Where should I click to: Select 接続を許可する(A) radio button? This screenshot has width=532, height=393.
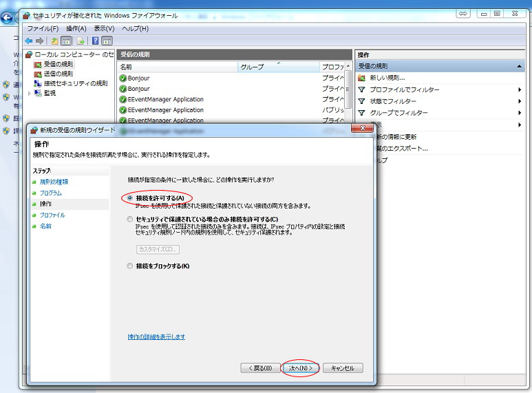tap(129, 198)
